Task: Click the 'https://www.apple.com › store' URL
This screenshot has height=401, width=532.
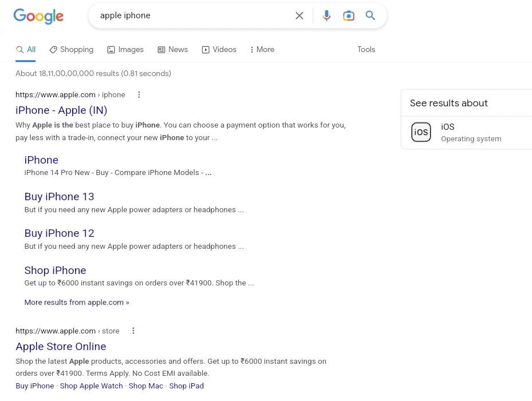Action: (x=68, y=331)
